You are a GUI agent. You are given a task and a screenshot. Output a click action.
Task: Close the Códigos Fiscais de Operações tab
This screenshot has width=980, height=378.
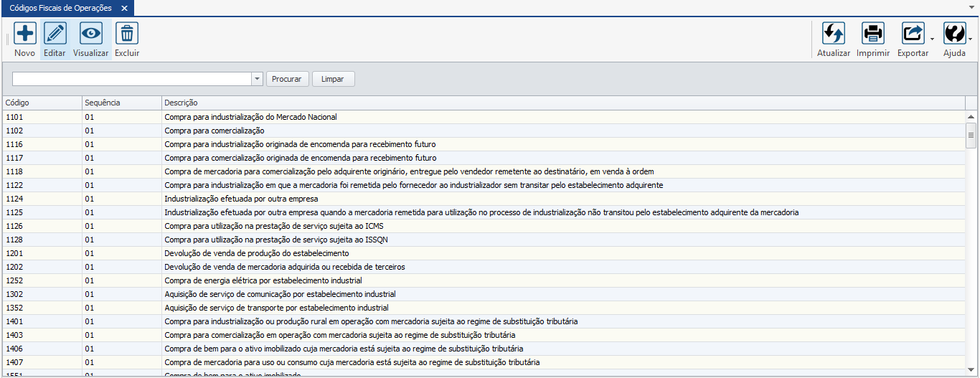[x=124, y=9]
